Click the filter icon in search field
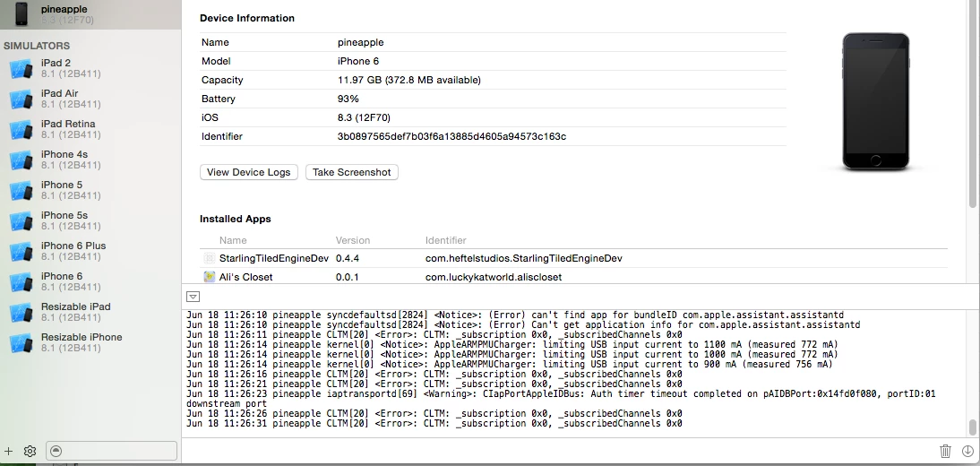Viewport: 980px width, 466px height. coord(56,451)
